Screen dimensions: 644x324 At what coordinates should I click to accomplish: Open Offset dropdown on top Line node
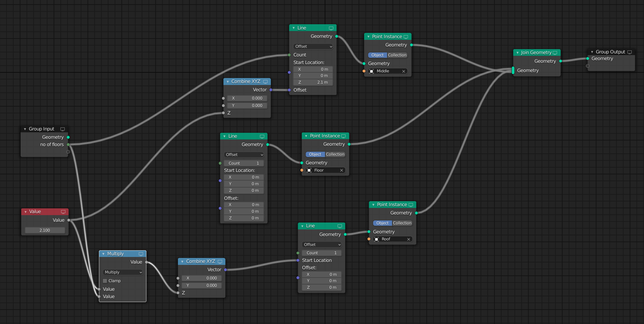click(313, 46)
